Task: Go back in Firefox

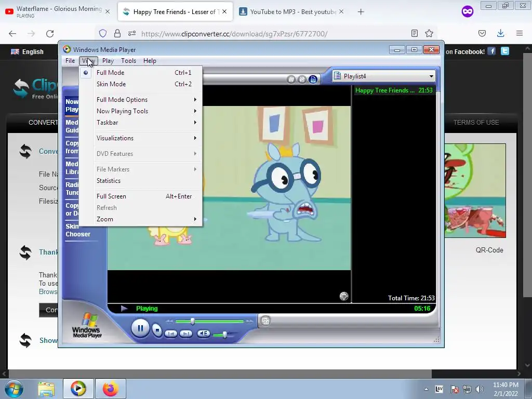Action: 12,34
